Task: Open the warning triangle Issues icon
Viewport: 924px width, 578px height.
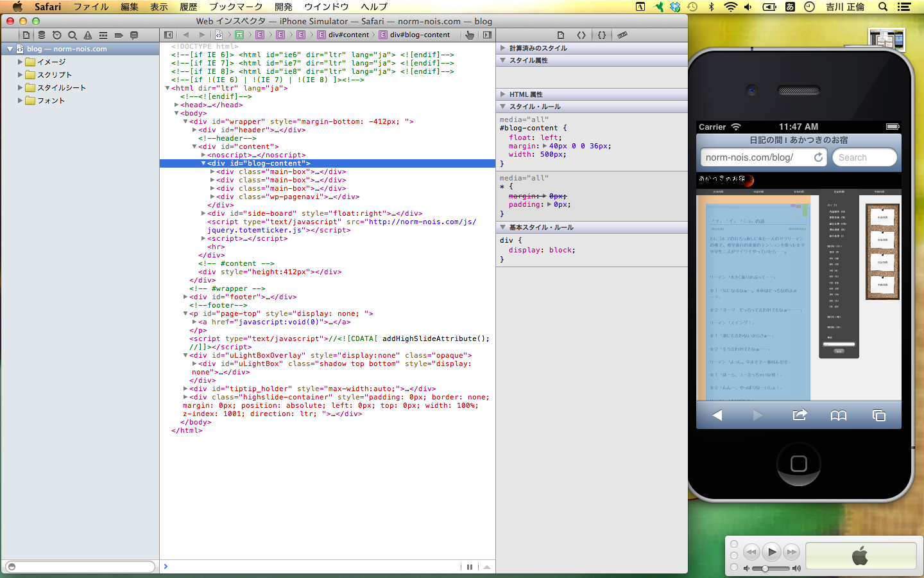Action: point(88,35)
